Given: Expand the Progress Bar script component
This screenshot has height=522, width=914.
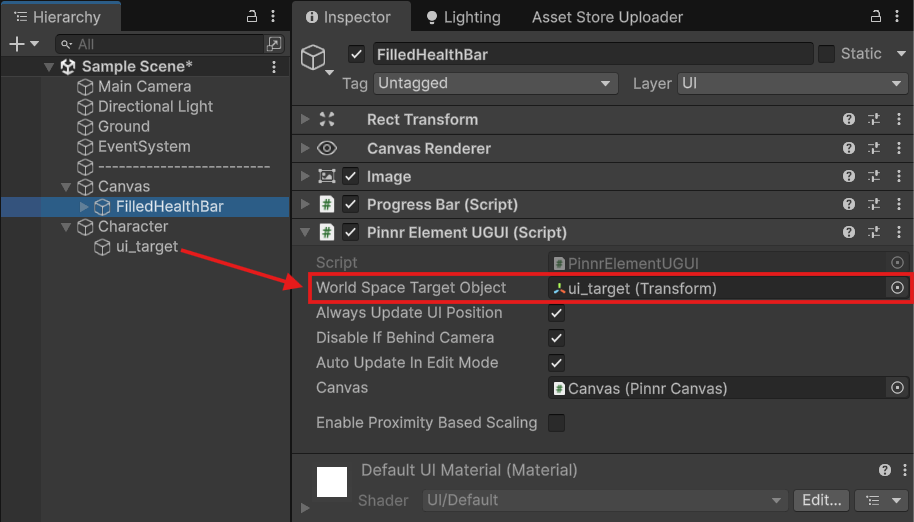Looking at the screenshot, I should [305, 204].
